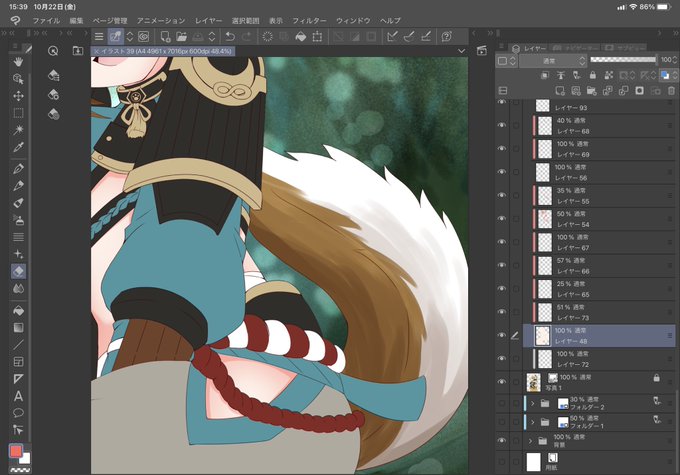Image resolution: width=680 pixels, height=475 pixels.
Task: Select the イラスト 39 canvas tab
Action: click(163, 51)
